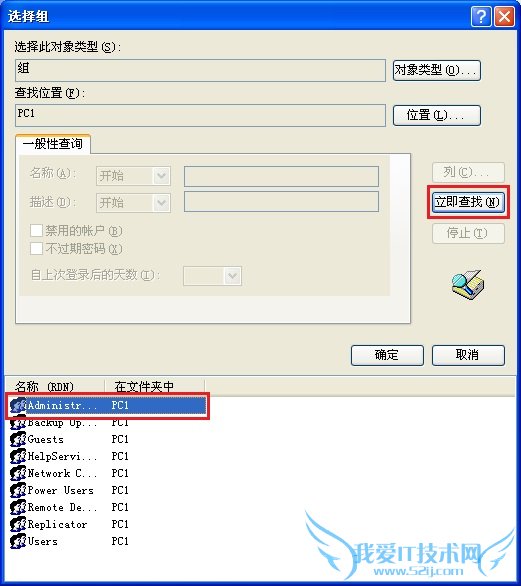
Task: Click the Replicator group icon
Action: tap(18, 524)
